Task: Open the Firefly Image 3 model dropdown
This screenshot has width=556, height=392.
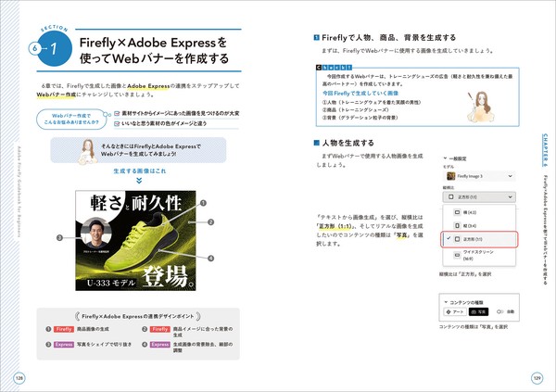Action: [479, 176]
